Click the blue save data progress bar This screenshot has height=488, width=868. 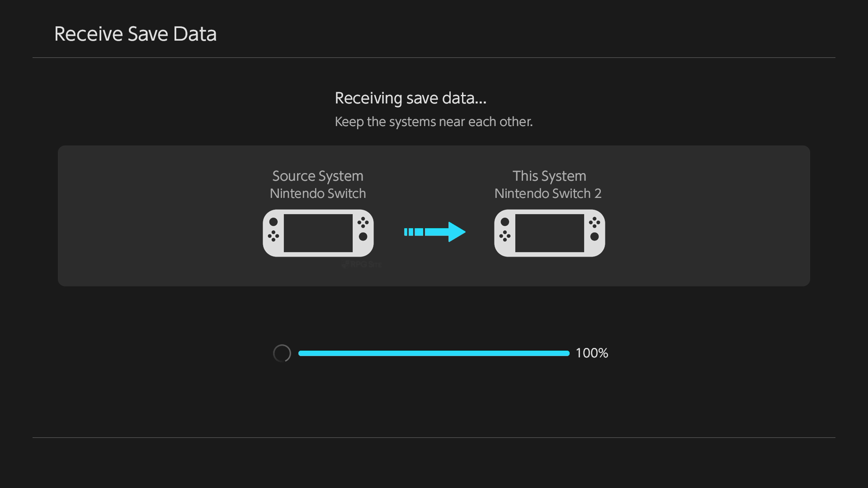434,353
